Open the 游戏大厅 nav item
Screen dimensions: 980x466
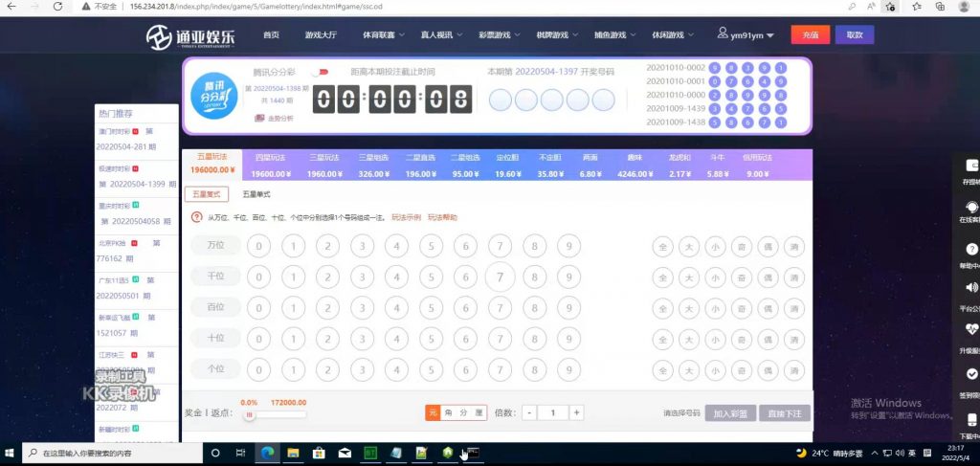pos(321,35)
